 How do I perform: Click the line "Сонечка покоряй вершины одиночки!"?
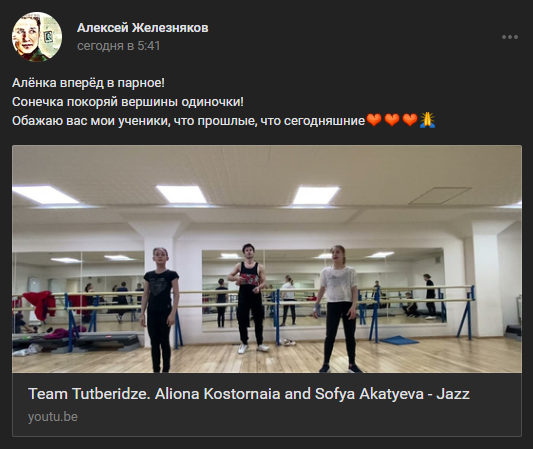point(128,102)
